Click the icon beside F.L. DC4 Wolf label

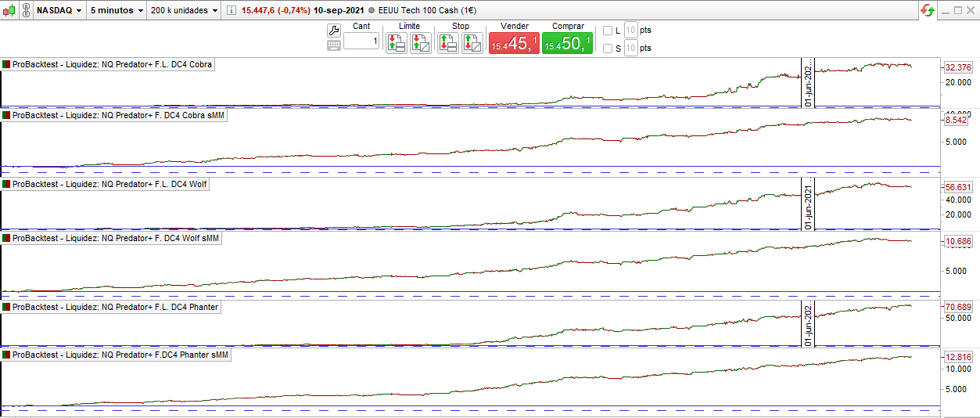coord(6,184)
